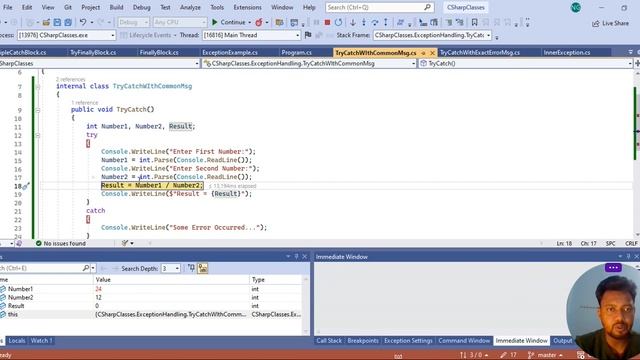This screenshot has width=640, height=360.
Task: Open the Git menu
Action: (x=68, y=7)
